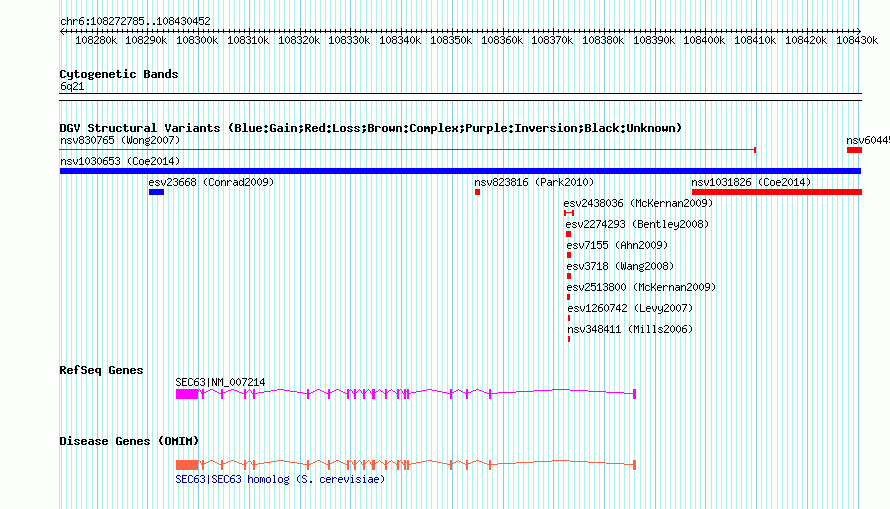The image size is (890, 509).
Task: Click the 108280k ruler tick label
Action: click(96, 40)
